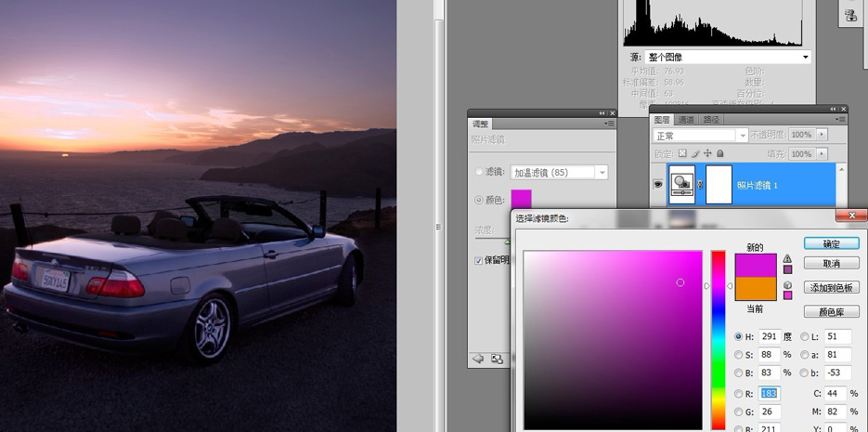Click the white layer mask thumbnail
This screenshot has height=432, width=868.
[x=719, y=185]
